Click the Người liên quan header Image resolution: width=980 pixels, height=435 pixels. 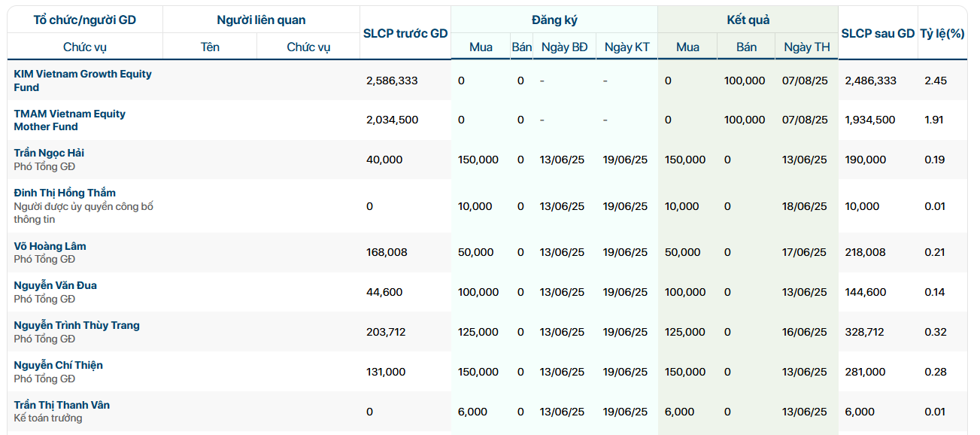coord(261,20)
